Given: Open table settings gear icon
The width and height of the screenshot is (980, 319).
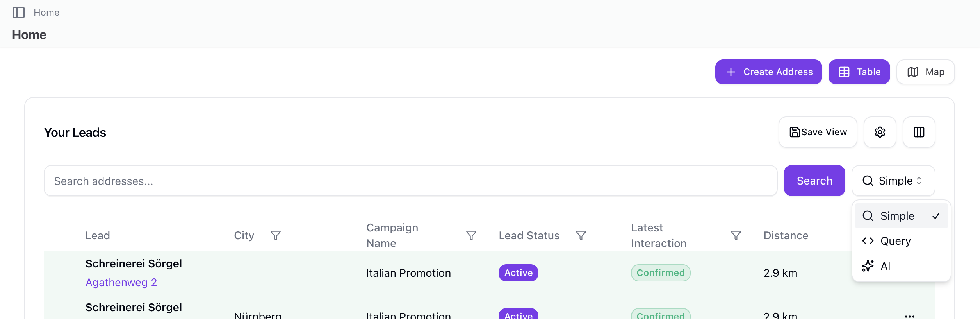Looking at the screenshot, I should pyautogui.click(x=880, y=132).
